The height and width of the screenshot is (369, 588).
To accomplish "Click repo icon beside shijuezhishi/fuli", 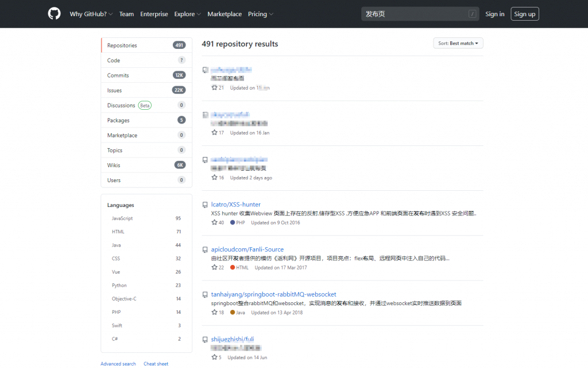I will [205, 340].
